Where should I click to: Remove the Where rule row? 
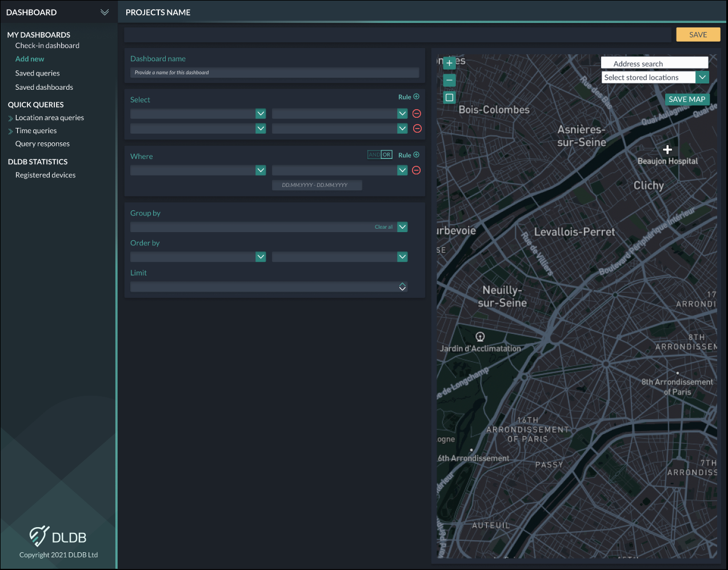click(x=417, y=170)
